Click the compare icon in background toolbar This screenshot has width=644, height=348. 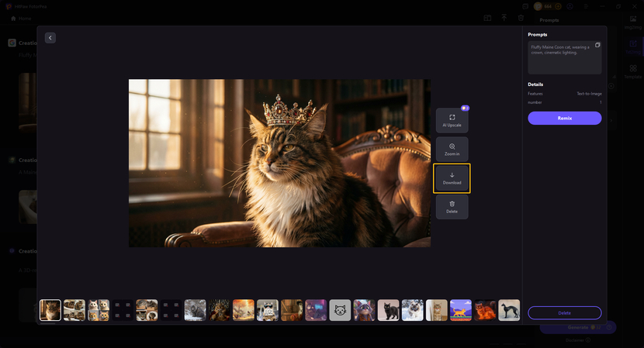coord(487,18)
